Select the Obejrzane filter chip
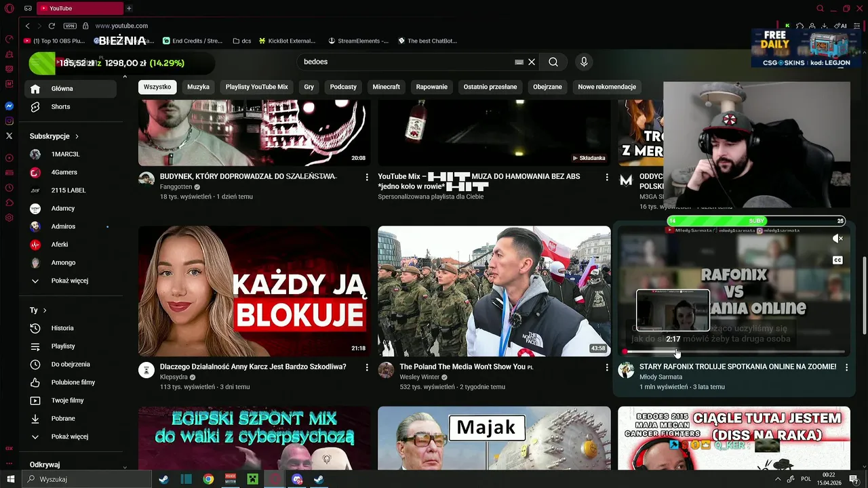This screenshot has height=488, width=868. 547,87
